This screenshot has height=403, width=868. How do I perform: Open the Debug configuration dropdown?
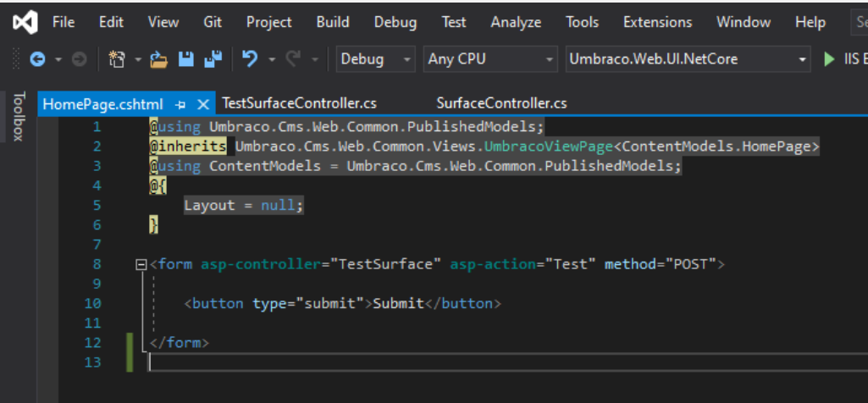point(375,59)
